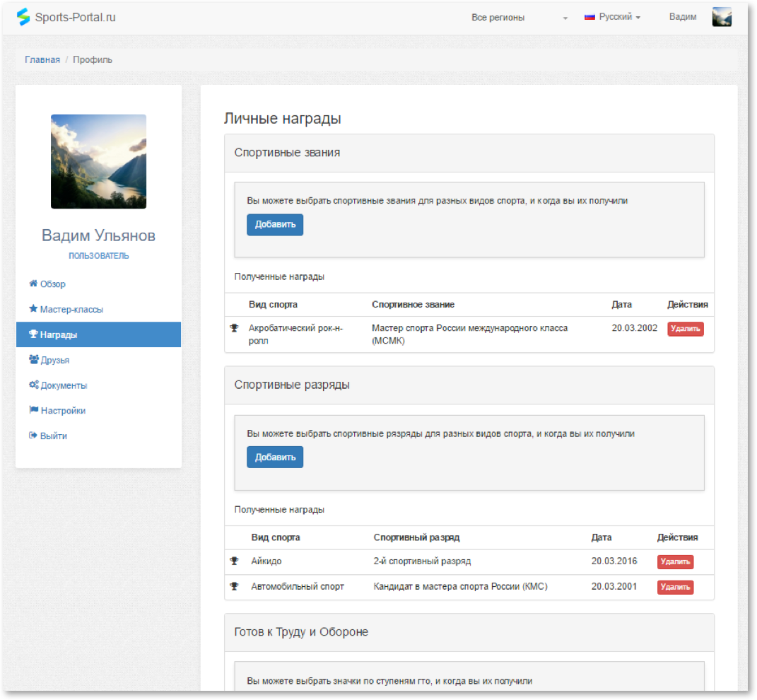Click the Автомобильный спорт cell

pos(298,586)
